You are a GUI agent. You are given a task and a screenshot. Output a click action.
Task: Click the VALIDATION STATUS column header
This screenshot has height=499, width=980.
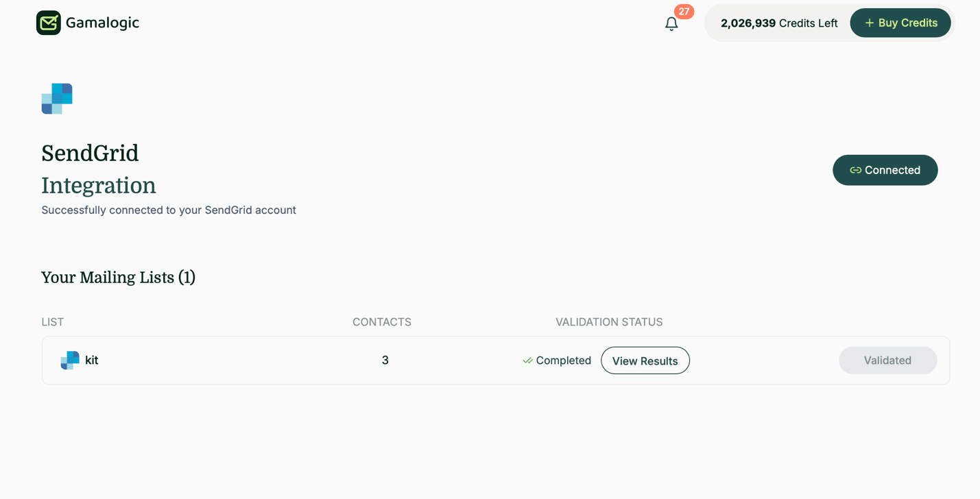coord(609,321)
